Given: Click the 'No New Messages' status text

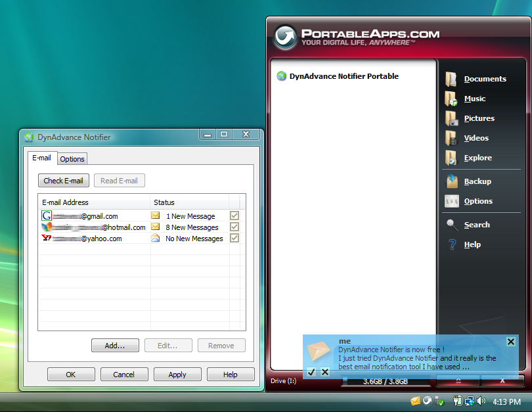Looking at the screenshot, I should pyautogui.click(x=194, y=239).
